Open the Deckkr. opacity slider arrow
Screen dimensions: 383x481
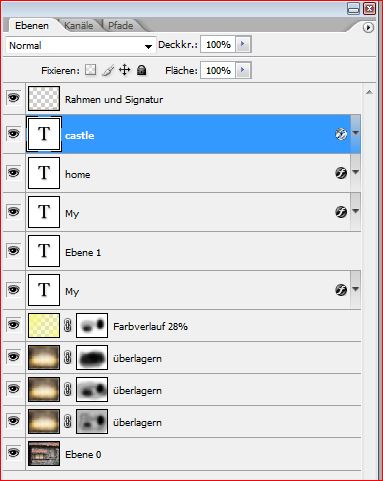[x=243, y=44]
